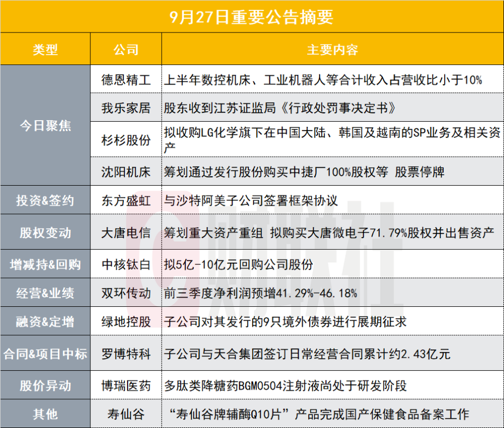Click 大唐电信 company name
The image size is (504, 428).
126,233
